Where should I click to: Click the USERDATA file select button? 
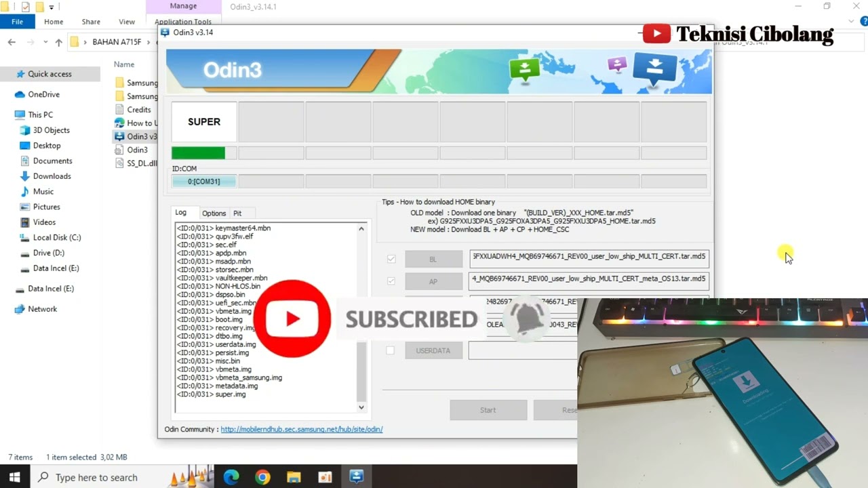(x=433, y=350)
